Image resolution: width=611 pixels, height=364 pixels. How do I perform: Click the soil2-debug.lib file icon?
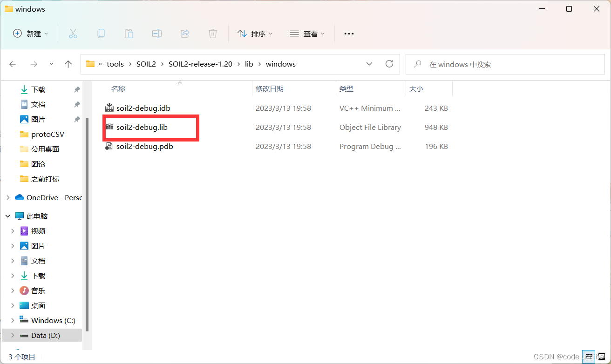[x=109, y=127]
